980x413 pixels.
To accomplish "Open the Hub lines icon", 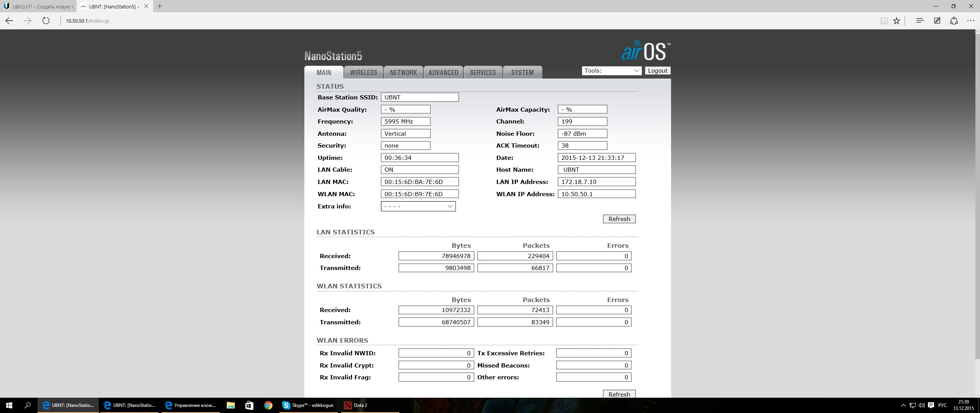I will tap(920, 21).
